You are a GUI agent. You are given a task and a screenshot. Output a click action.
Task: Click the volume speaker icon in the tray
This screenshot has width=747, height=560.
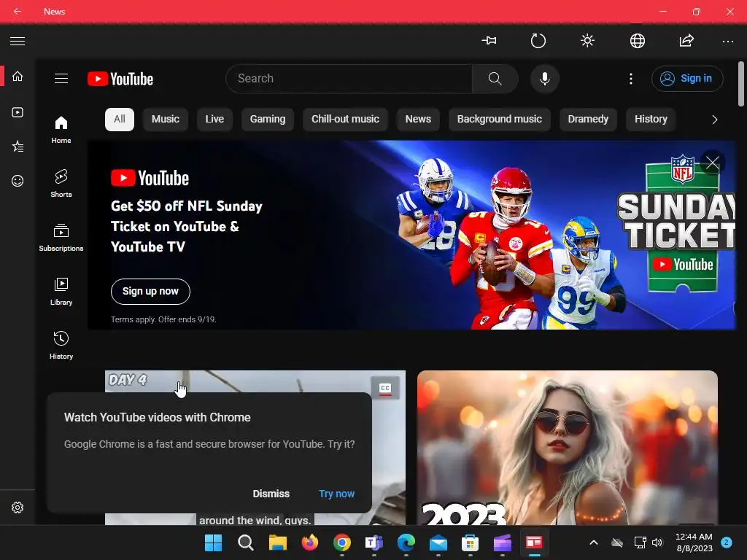(x=657, y=542)
